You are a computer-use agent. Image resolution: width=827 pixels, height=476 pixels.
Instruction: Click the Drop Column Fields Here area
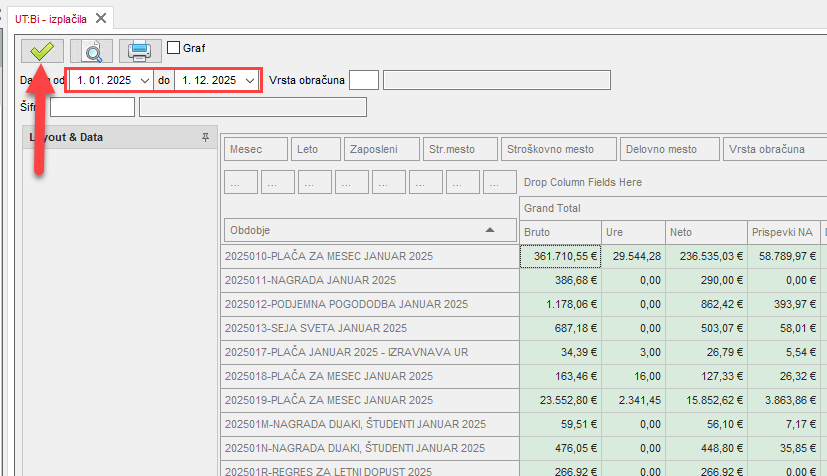click(582, 182)
